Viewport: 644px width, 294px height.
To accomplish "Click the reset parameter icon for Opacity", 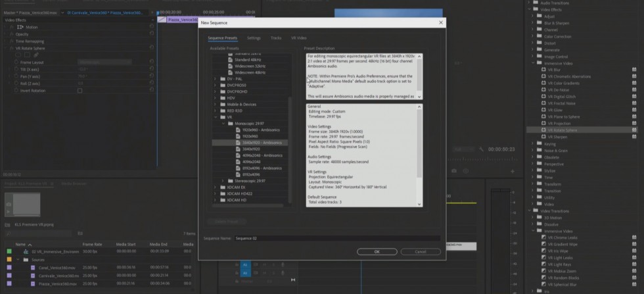I will point(152,34).
